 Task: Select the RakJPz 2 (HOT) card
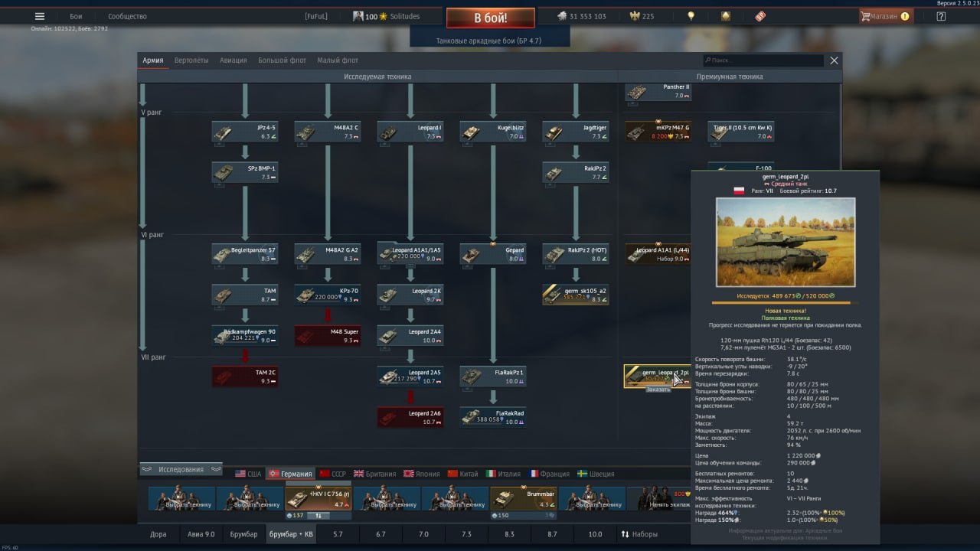576,254
